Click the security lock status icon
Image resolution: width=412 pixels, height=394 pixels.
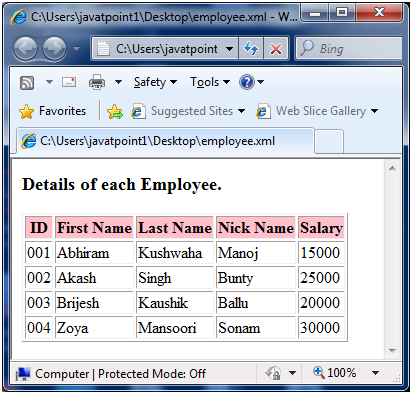tap(273, 373)
